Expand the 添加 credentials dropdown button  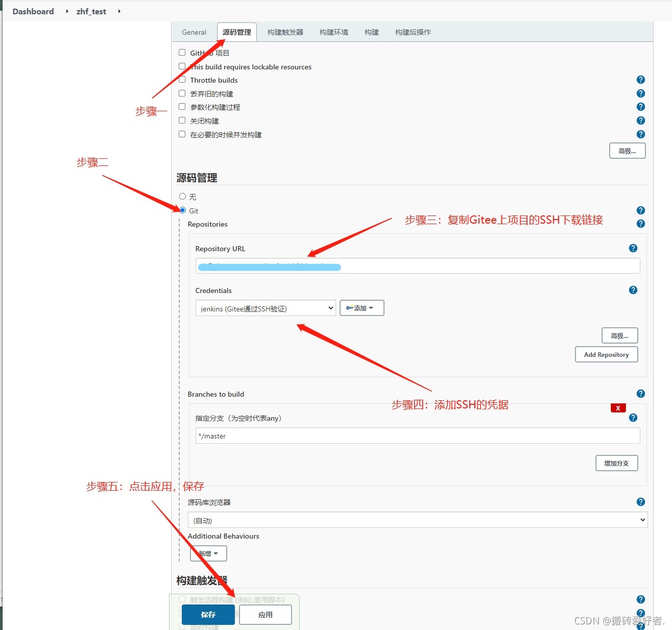[362, 308]
